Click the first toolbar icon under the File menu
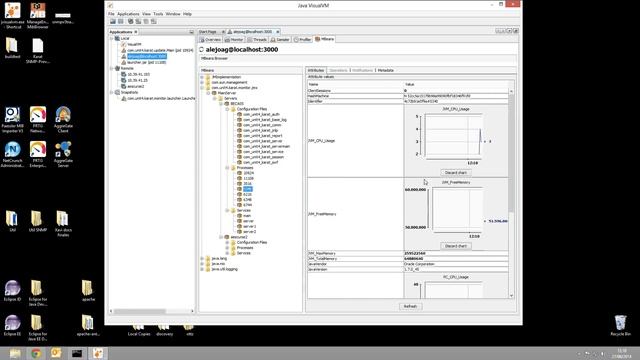The width and height of the screenshot is (640, 360). click(x=113, y=21)
